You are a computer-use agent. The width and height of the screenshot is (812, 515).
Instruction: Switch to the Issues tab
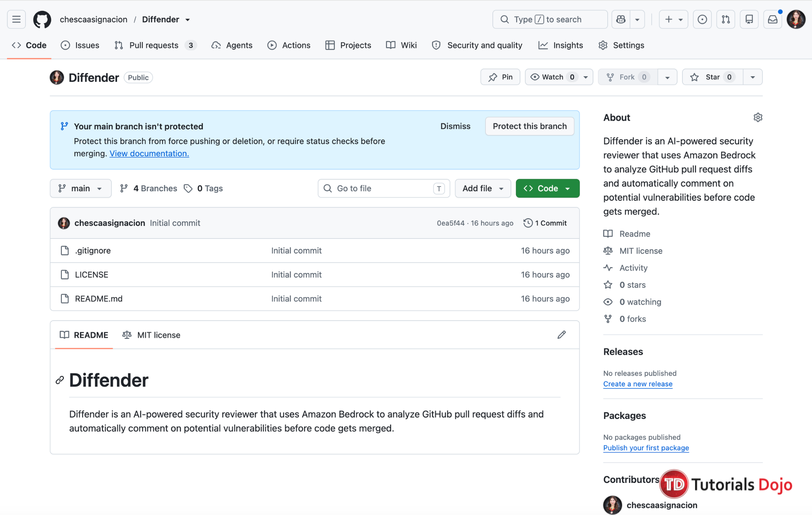[80, 45]
